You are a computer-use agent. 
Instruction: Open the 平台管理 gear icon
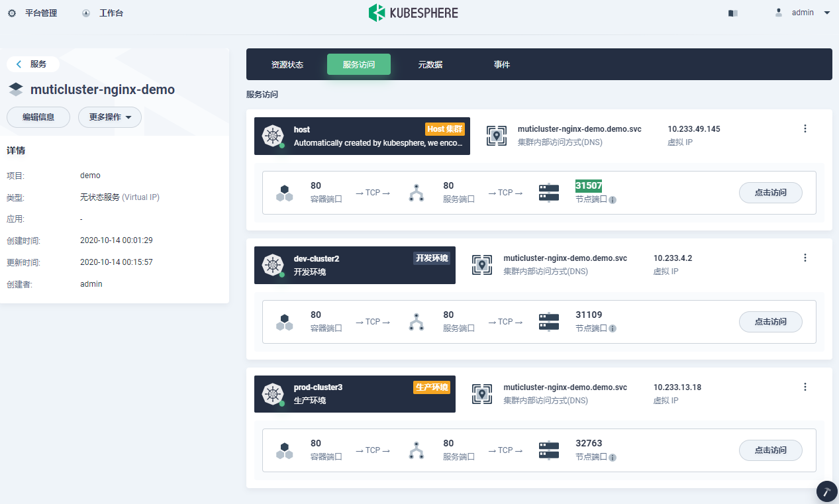pyautogui.click(x=12, y=13)
